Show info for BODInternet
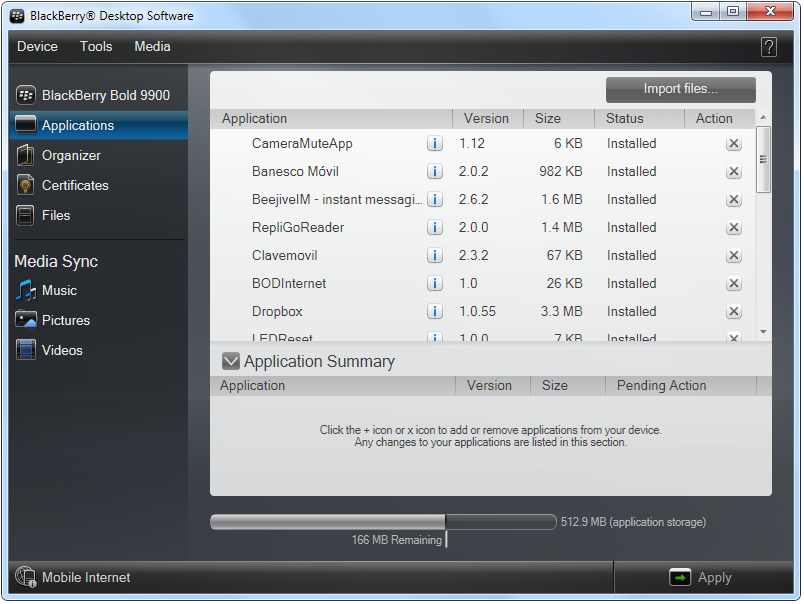The width and height of the screenshot is (804, 604). click(434, 284)
